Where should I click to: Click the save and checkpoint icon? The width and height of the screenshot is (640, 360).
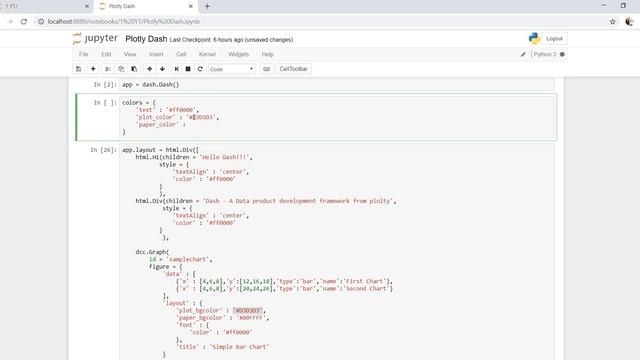(79, 69)
